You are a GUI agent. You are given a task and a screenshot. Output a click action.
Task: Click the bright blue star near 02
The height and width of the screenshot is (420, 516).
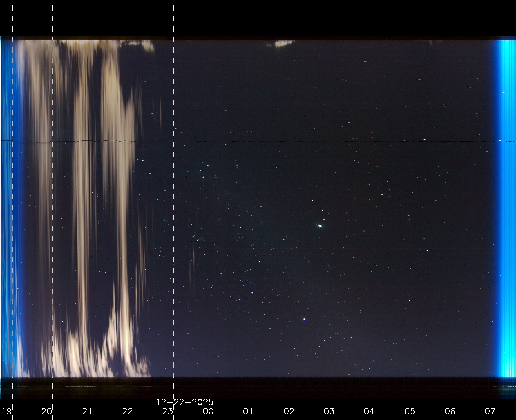(x=304, y=319)
